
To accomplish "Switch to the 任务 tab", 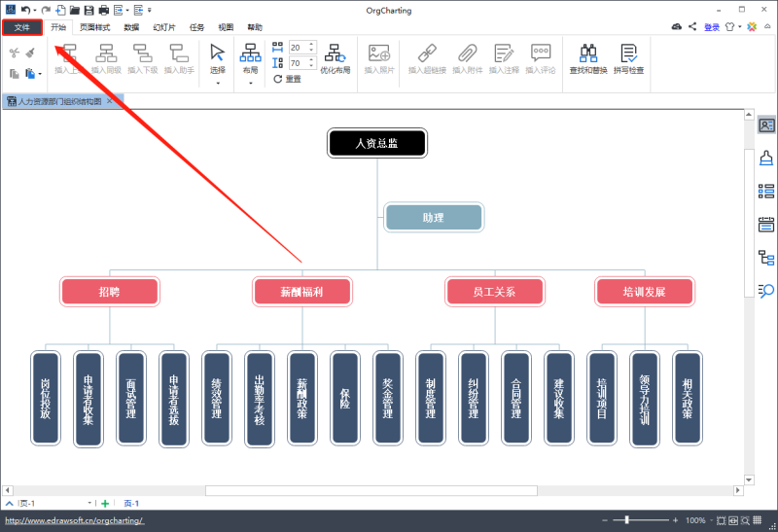I will pos(196,27).
